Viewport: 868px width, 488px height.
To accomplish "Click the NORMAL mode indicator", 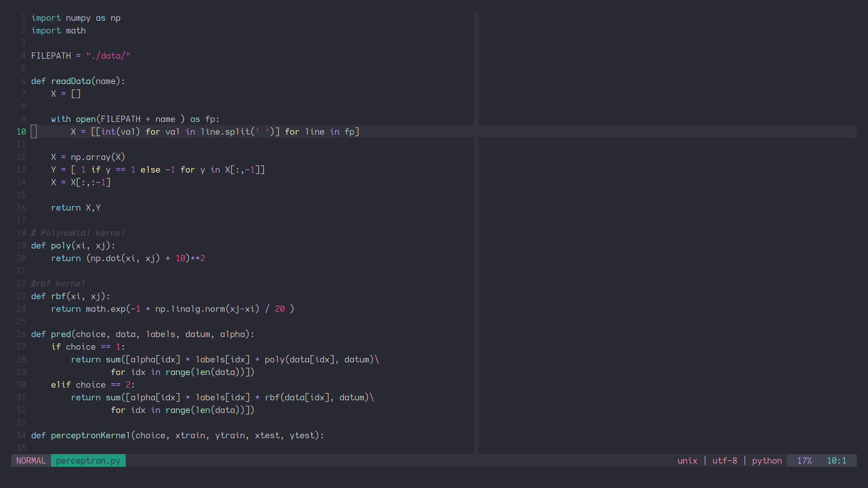I will click(31, 460).
